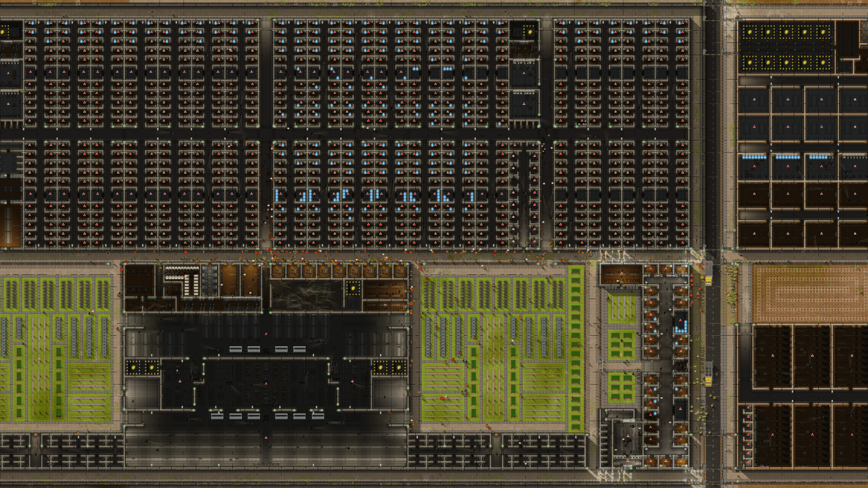Image resolution: width=868 pixels, height=488 pixels.
Task: Select leftmost power station left of canteen kitchen
Action: click(x=134, y=367)
